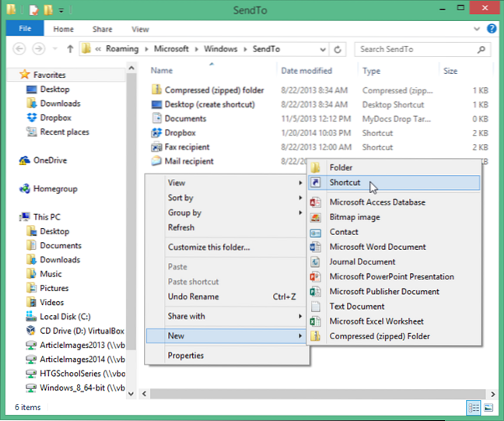
Task: Sort files by Date modified column
Action: click(x=306, y=71)
